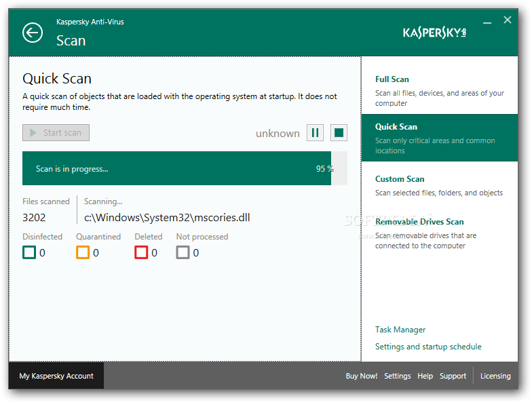The image size is (532, 403).
Task: Minimize the Kaspersky window
Action: [x=487, y=22]
